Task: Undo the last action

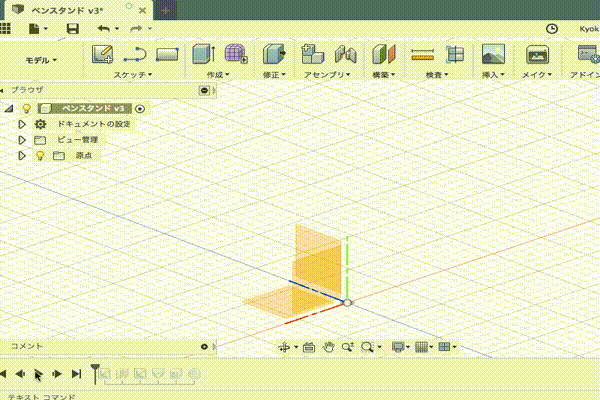Action: (104, 29)
